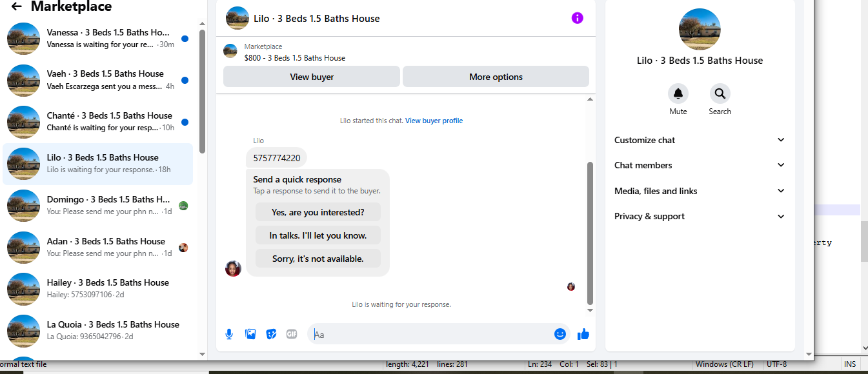Viewport: 868px width, 374px height.
Task: Click '$800 - 3 Beds 1.5 Baths House' listing text
Action: pyautogui.click(x=295, y=58)
